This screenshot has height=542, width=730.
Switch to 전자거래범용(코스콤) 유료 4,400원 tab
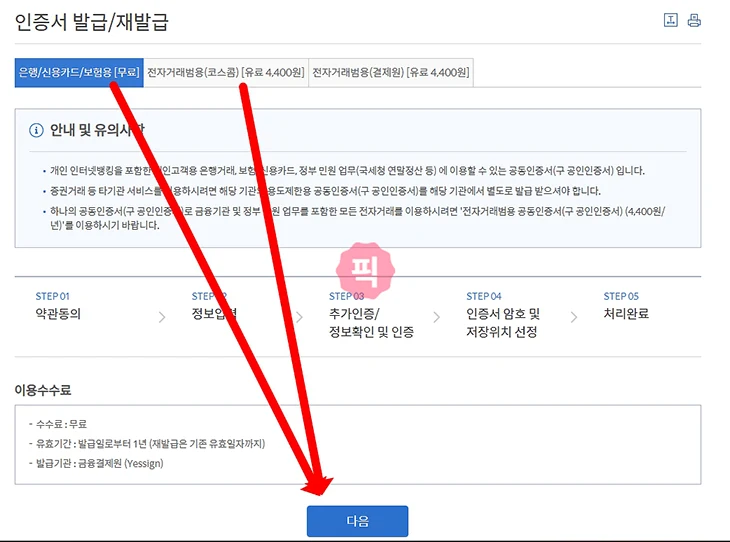225,72
